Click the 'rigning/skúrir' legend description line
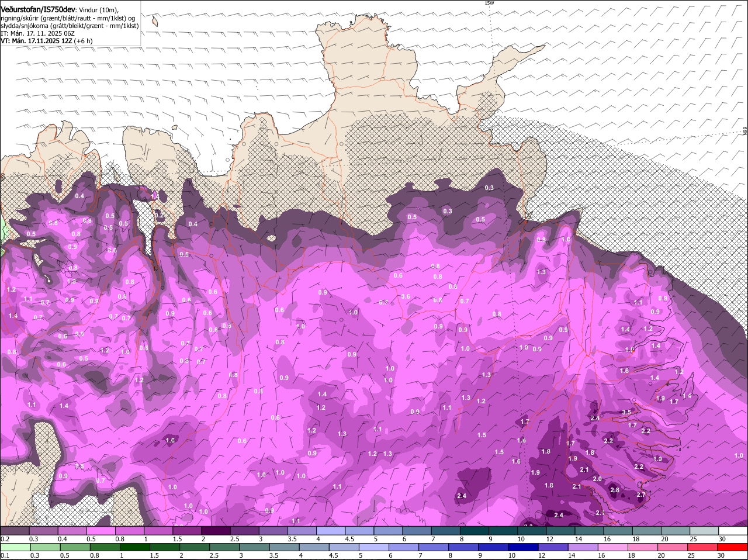This screenshot has width=748, height=560. (69, 18)
